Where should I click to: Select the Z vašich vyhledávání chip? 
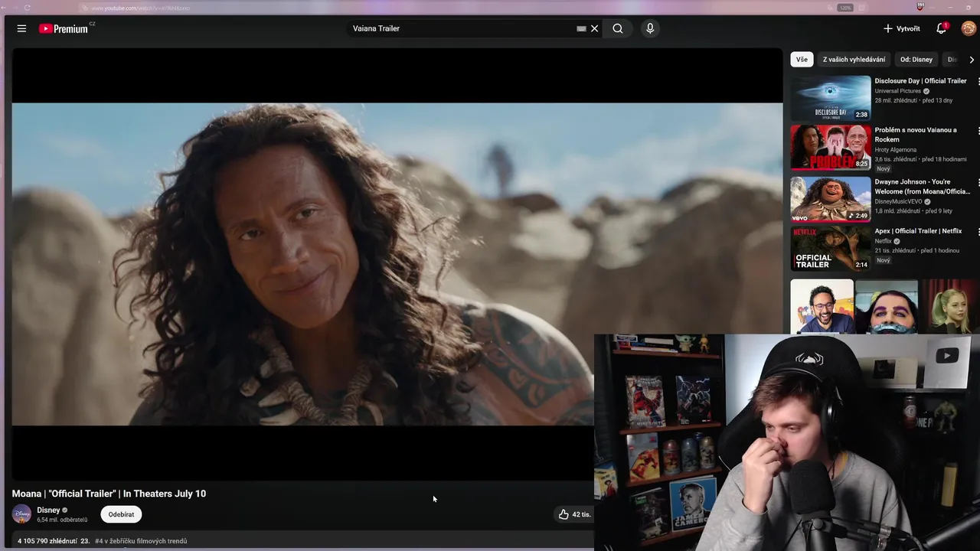854,59
